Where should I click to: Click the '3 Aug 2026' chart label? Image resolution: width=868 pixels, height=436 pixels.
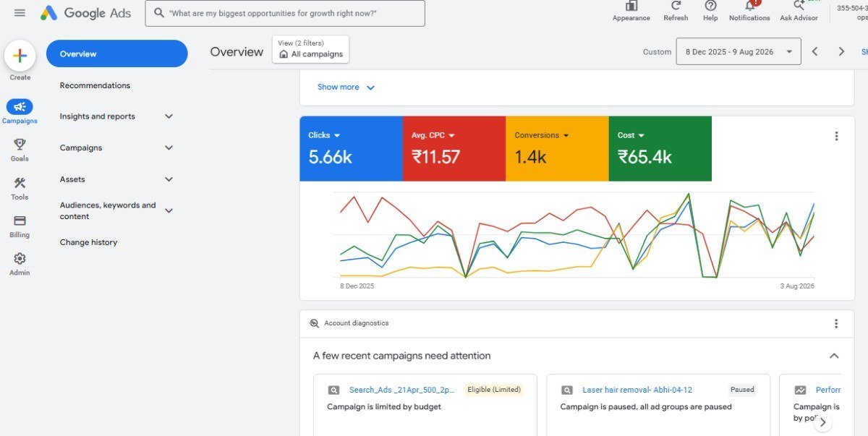[797, 286]
